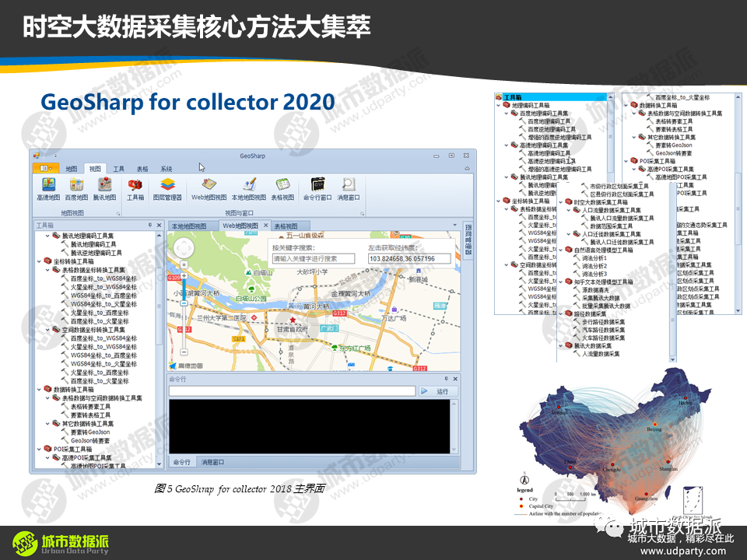The width and height of the screenshot is (747, 560).
Task: Zoom in with the map plus button
Action: pyautogui.click(x=184, y=276)
